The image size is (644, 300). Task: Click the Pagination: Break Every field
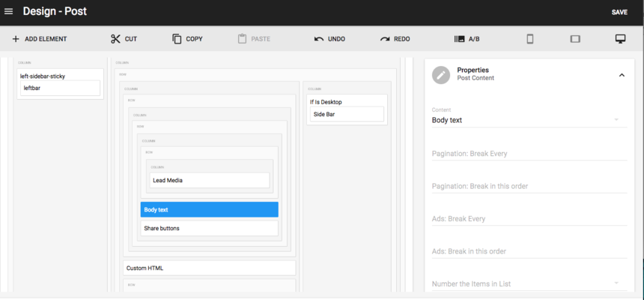tap(529, 154)
